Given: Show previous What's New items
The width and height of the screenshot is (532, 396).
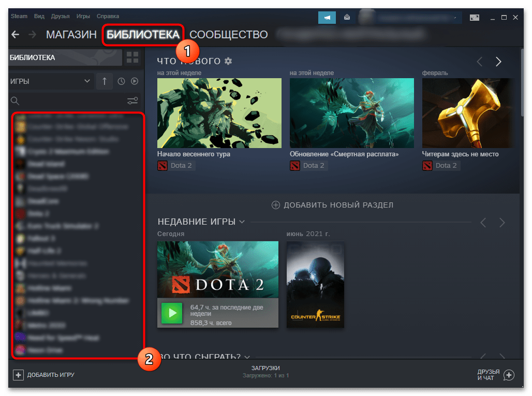Looking at the screenshot, I should tap(480, 62).
